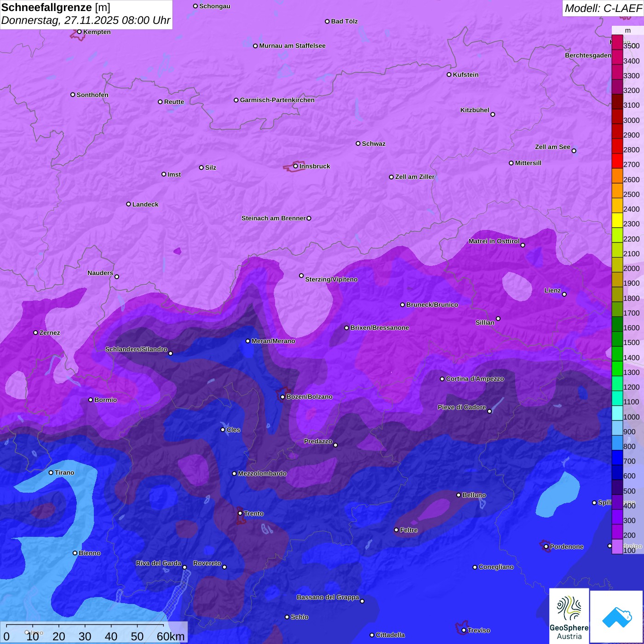Image resolution: width=644 pixels, height=644 pixels.
Task: Select the 3500 m legend color
Action: [617, 42]
